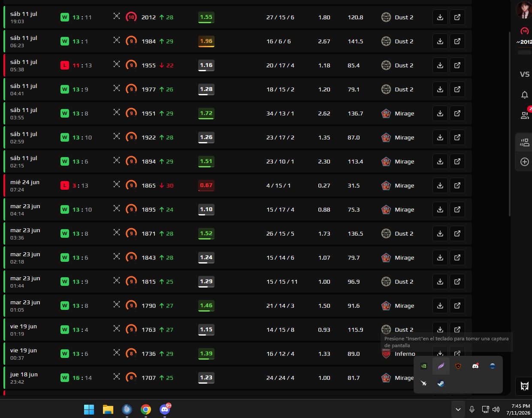Image resolution: width=532 pixels, height=418 pixels.
Task: Download demo for the lost 11:13 match
Action: (440, 65)
